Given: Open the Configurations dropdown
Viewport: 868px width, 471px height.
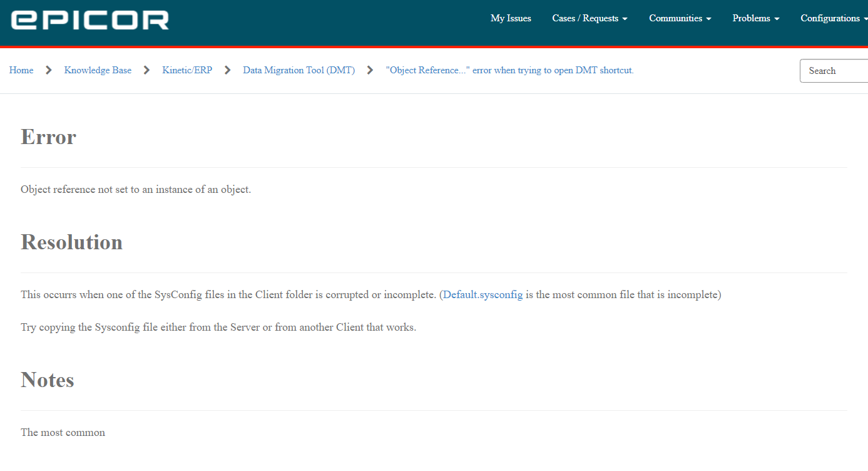Looking at the screenshot, I should (x=834, y=18).
